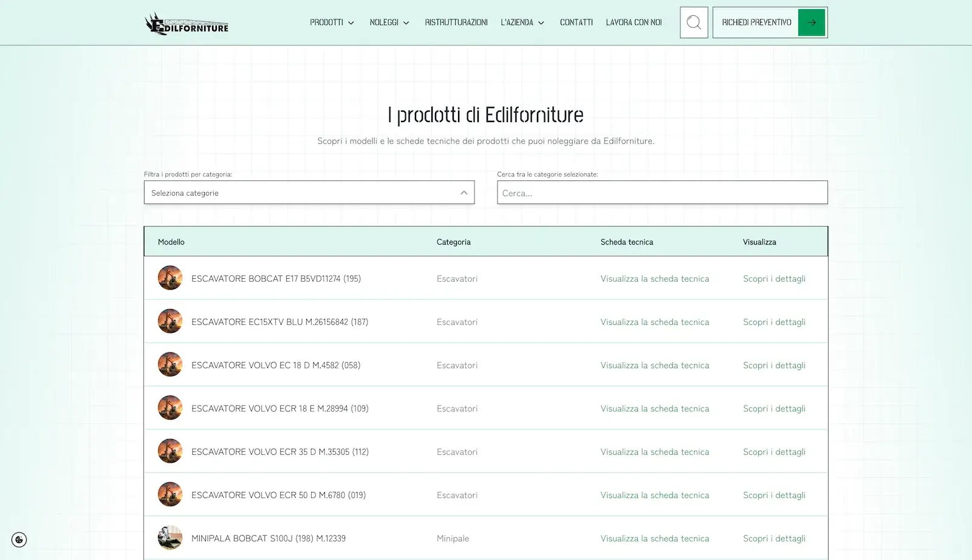Viewport: 972px width, 560px height.
Task: View scheda tecnica for Bobcat E17
Action: [x=655, y=279]
